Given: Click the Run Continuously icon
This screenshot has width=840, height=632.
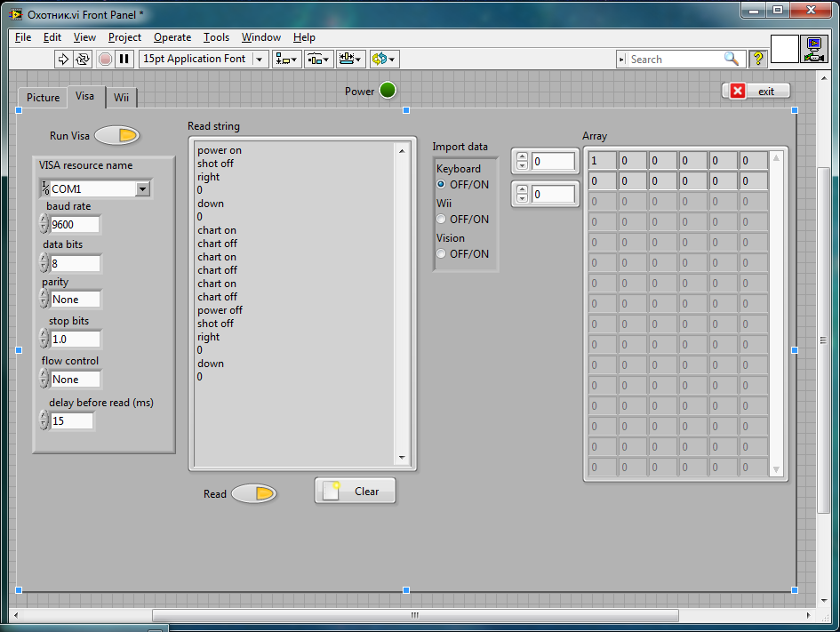Looking at the screenshot, I should click(x=83, y=59).
